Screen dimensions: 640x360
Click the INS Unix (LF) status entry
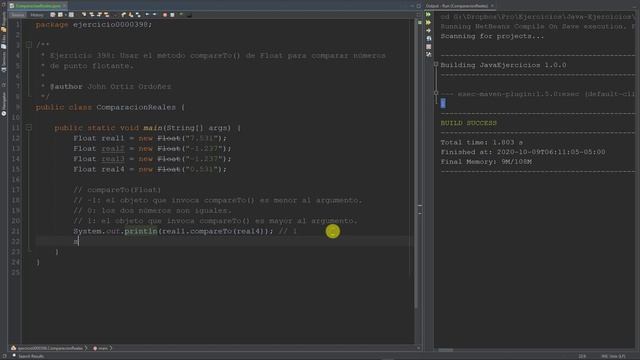pos(613,356)
